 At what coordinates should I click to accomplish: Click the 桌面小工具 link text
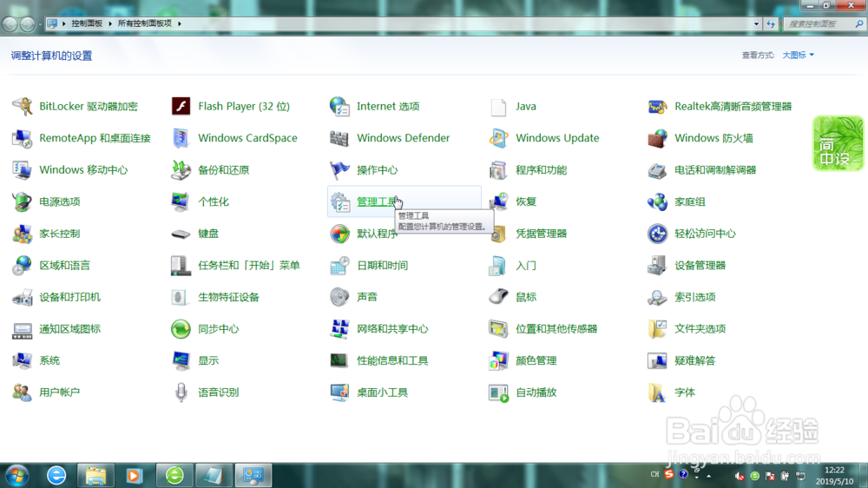coord(382,392)
